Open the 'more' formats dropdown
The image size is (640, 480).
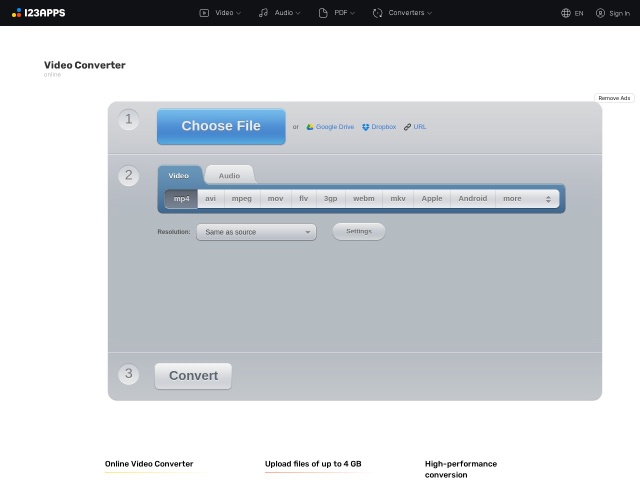tap(527, 199)
